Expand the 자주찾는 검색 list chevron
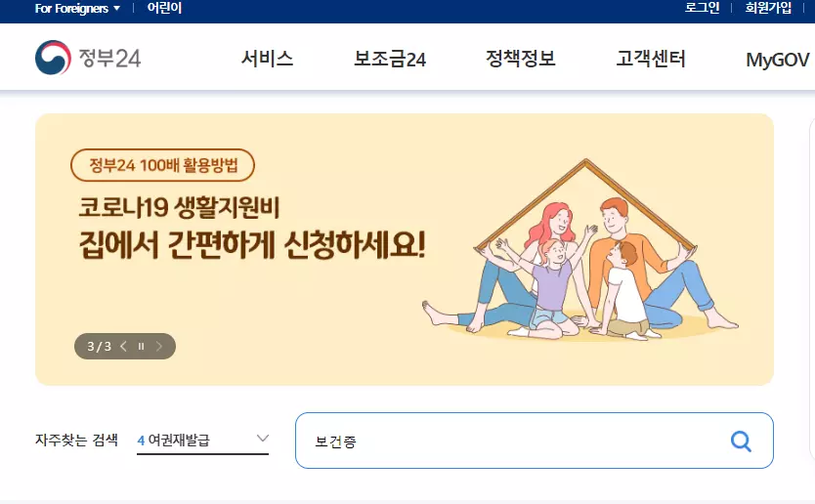Image resolution: width=815 pixels, height=504 pixels. [263, 439]
